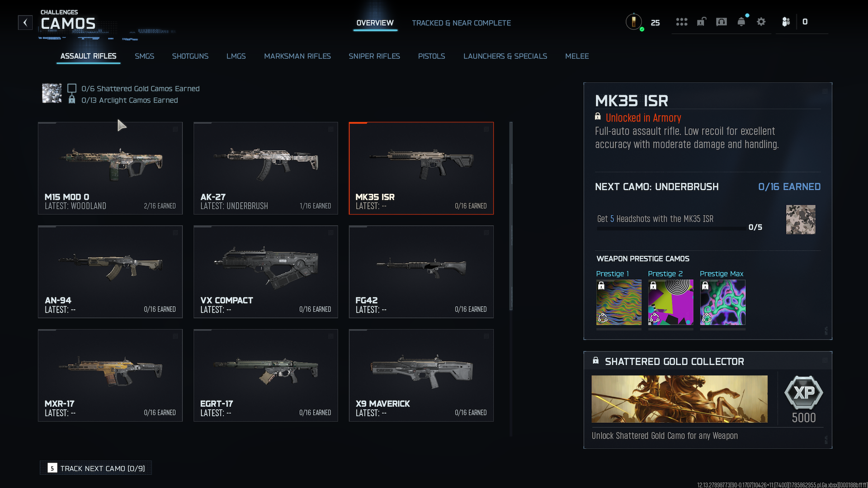Select the Pistols category
Viewport: 868px width, 488px height.
[x=431, y=56]
